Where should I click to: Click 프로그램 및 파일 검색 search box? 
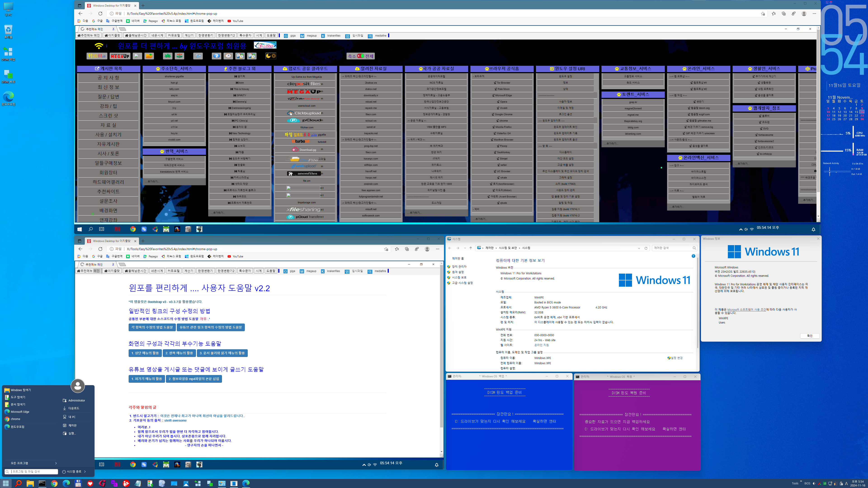31,472
